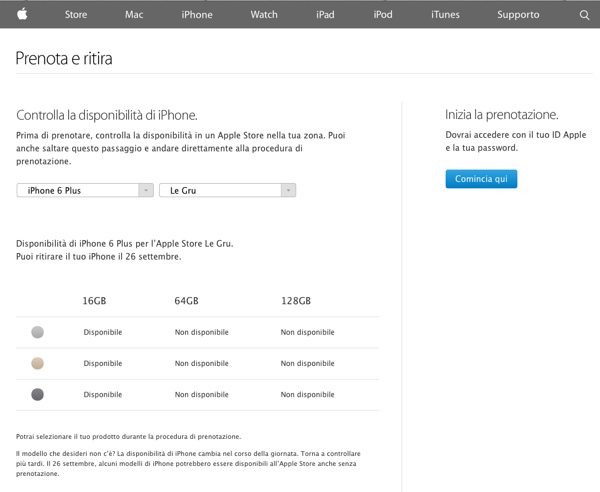Expand the iPhone 6 Plus model dropdown
The height and width of the screenshot is (492, 600).
click(x=84, y=190)
